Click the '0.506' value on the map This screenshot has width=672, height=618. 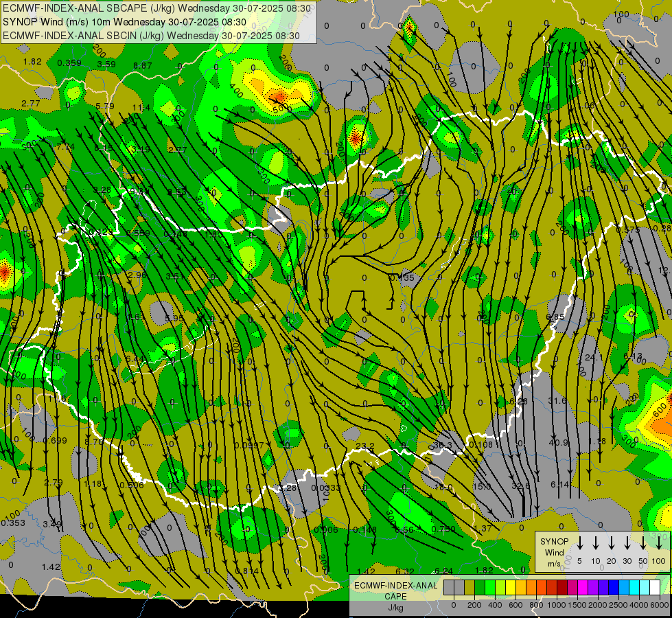point(132,485)
